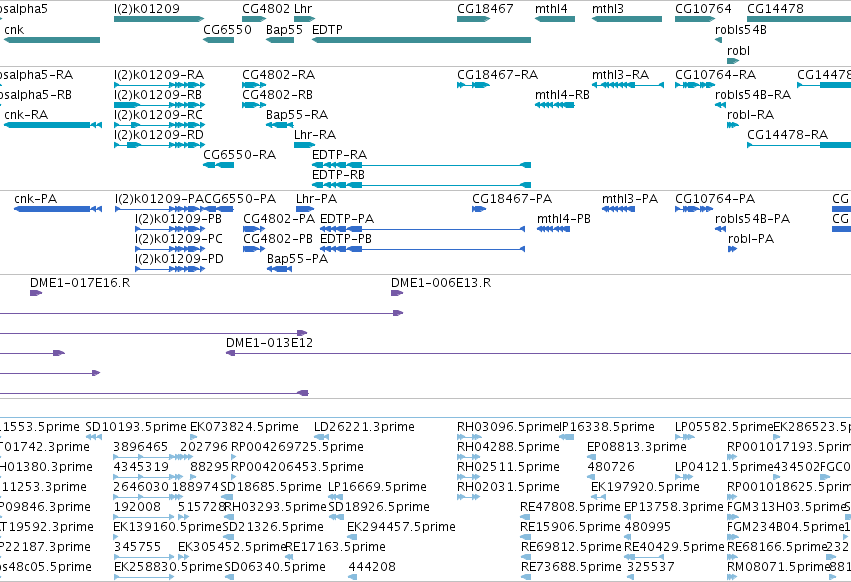
Task: Click the CG4802-RB transcript
Action: tap(254, 105)
